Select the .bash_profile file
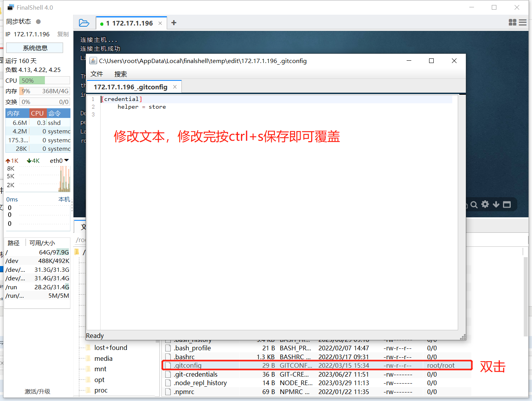Viewport: 532px width, 401px height. [x=192, y=348]
